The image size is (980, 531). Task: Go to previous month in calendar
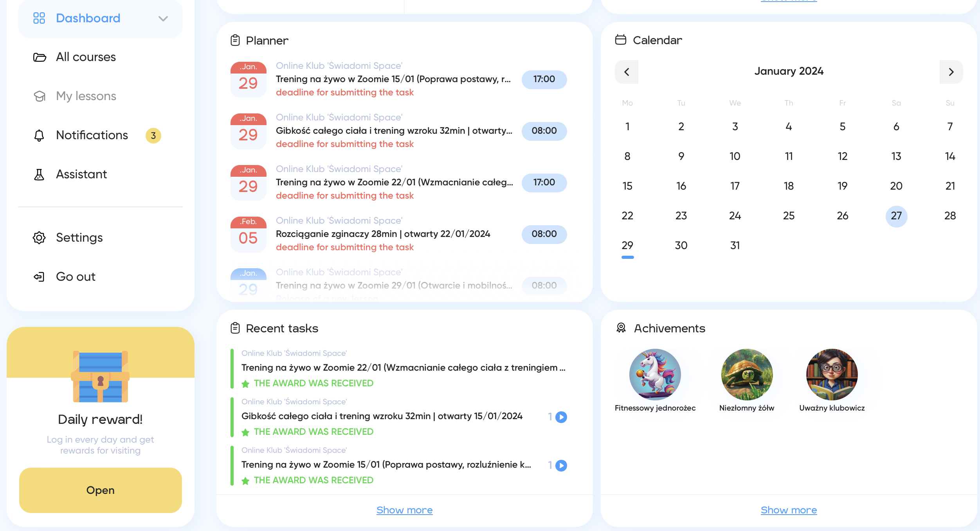[x=627, y=72]
